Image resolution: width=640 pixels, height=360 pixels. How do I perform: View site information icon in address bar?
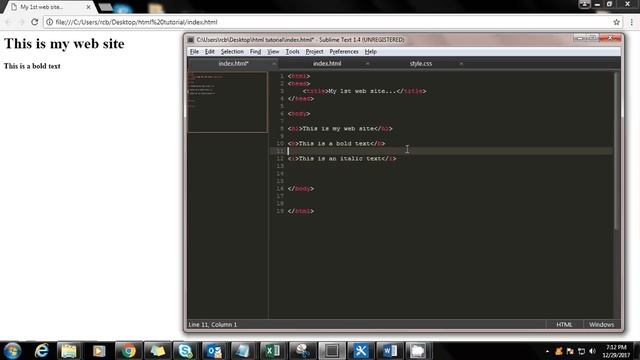[49, 22]
